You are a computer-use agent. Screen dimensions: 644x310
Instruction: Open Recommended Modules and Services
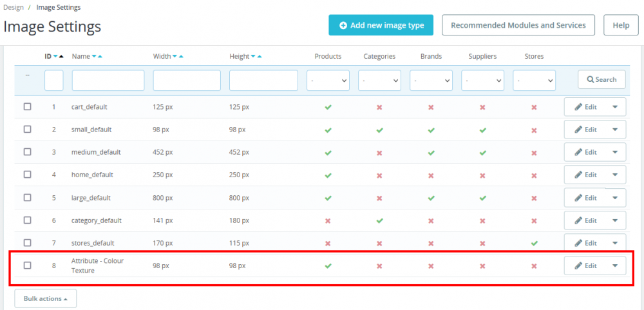(518, 25)
